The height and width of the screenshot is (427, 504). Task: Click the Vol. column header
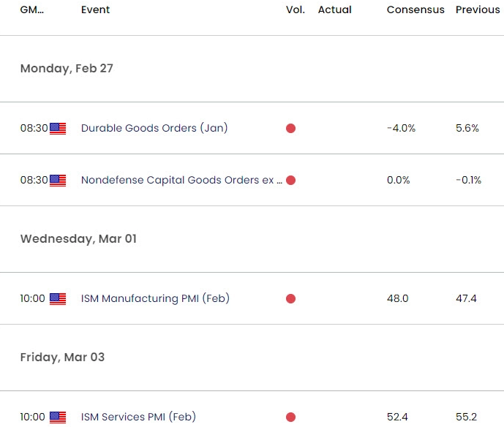[296, 10]
